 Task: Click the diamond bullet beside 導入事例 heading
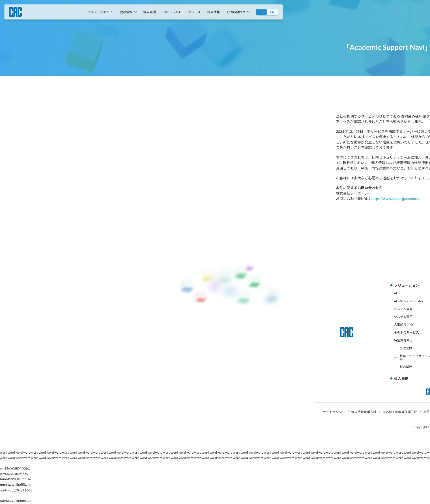(391, 378)
